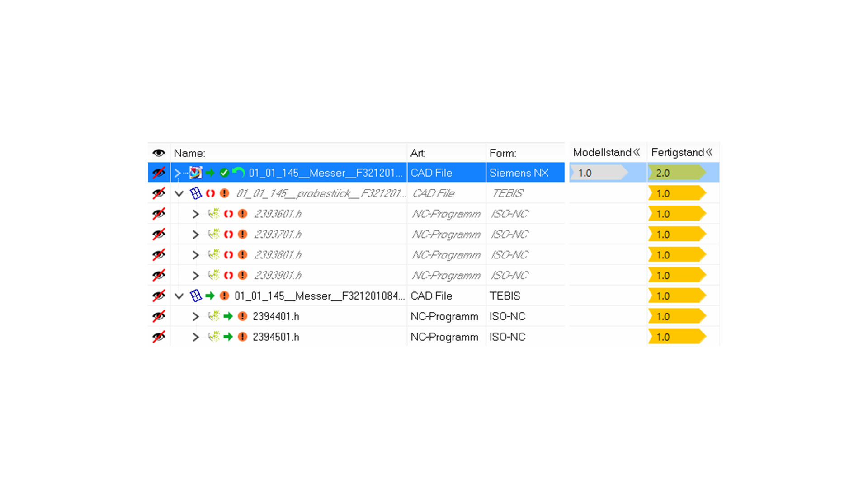
Task: Click NC program icon of 2393801.h
Action: 214,254
